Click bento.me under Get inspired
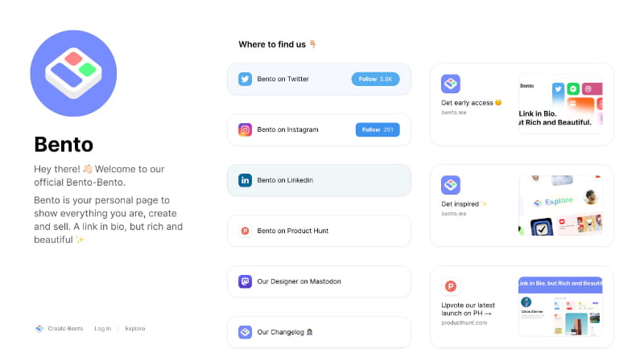 tap(454, 214)
